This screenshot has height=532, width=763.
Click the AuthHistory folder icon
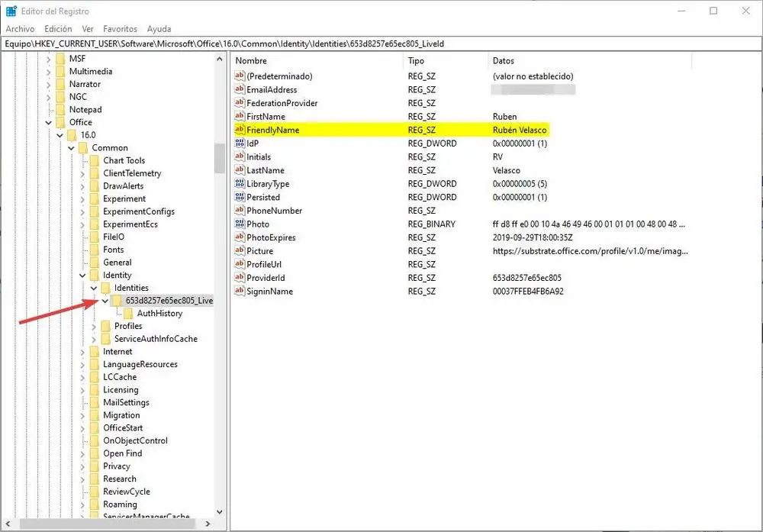pos(128,314)
